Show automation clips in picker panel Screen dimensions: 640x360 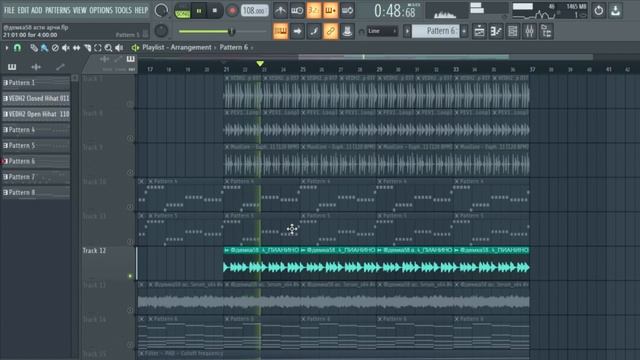click(x=60, y=67)
